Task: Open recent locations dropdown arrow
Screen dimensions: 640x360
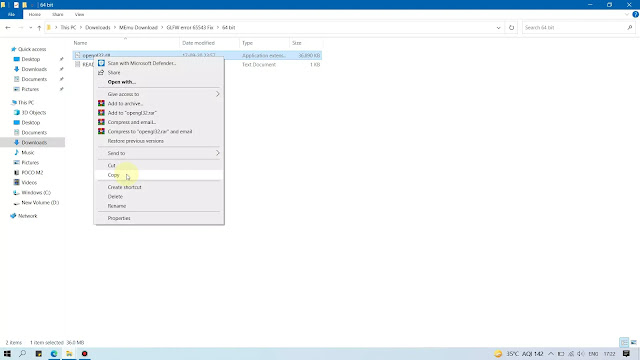Action: [x=30, y=28]
